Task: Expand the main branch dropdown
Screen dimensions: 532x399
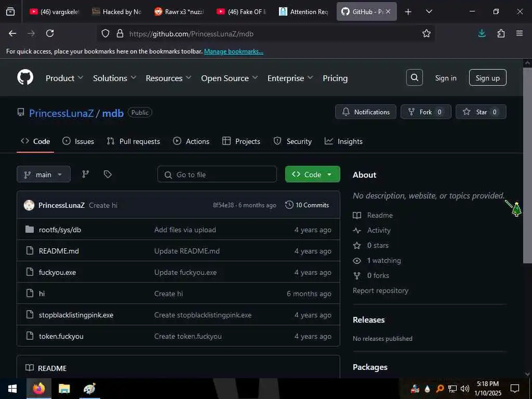Action: [44, 174]
